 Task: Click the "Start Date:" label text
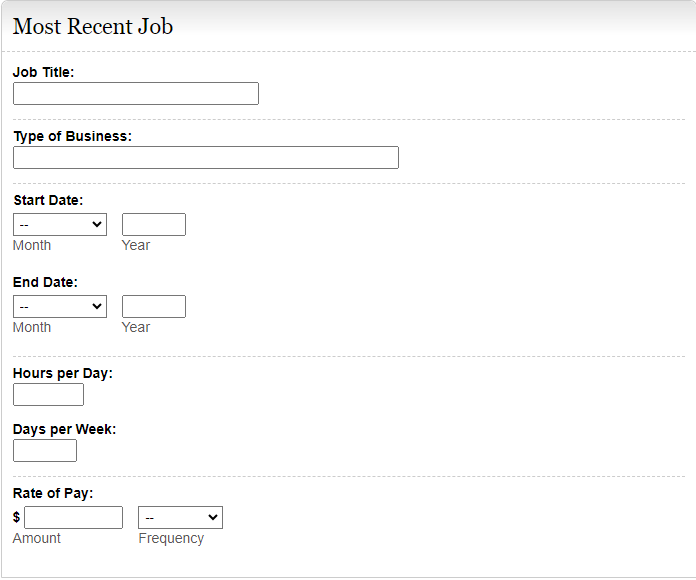click(48, 200)
